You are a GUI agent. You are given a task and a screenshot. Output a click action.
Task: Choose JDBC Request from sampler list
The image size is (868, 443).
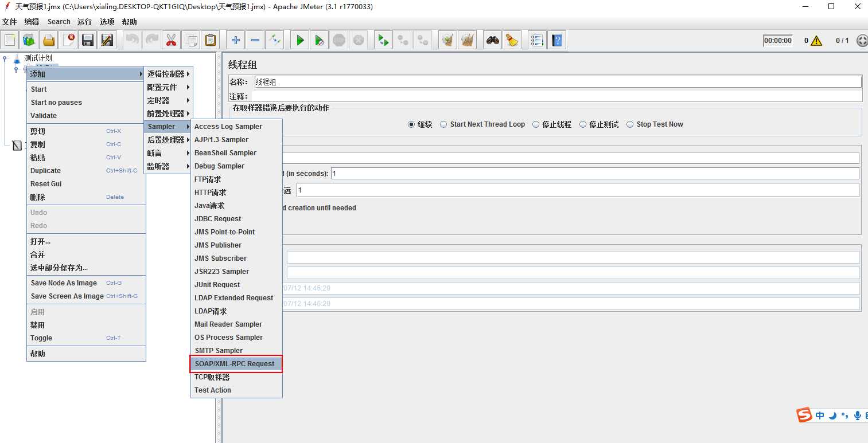coord(236,219)
